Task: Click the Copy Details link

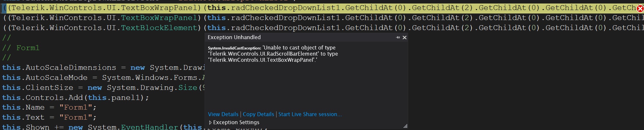Action: 258,114
